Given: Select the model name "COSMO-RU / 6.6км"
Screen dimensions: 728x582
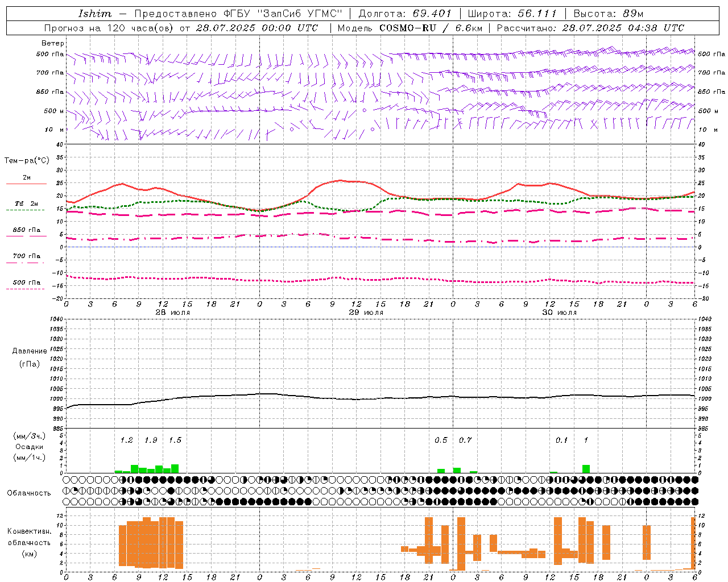Looking at the screenshot, I should 431,28.
